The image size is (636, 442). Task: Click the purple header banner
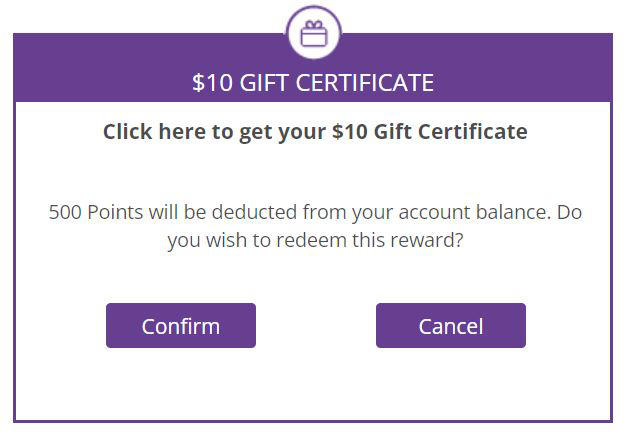click(x=313, y=68)
